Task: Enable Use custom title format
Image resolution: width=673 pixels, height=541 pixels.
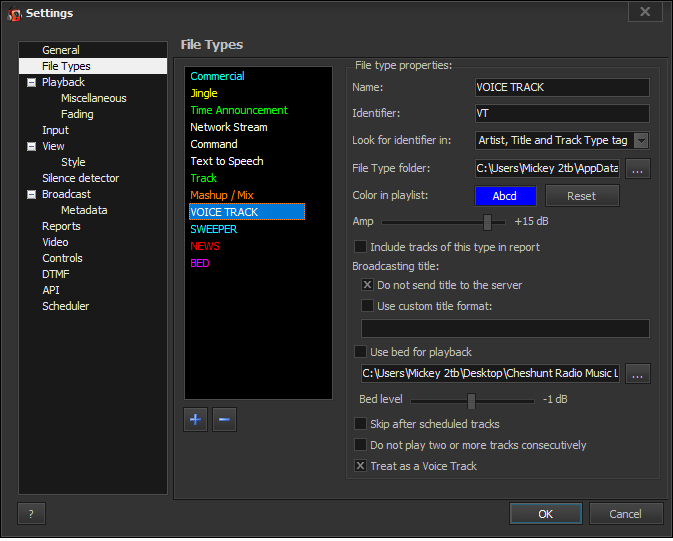Action: (x=367, y=306)
